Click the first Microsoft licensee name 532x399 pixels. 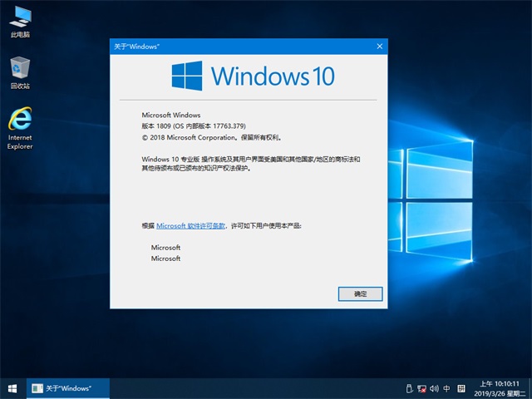[165, 248]
